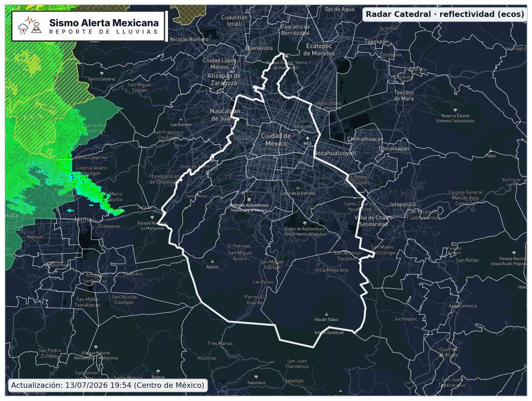This screenshot has height=401, width=532.
Task: Click the Las Ánimas peak icon
Action: point(181,119)
